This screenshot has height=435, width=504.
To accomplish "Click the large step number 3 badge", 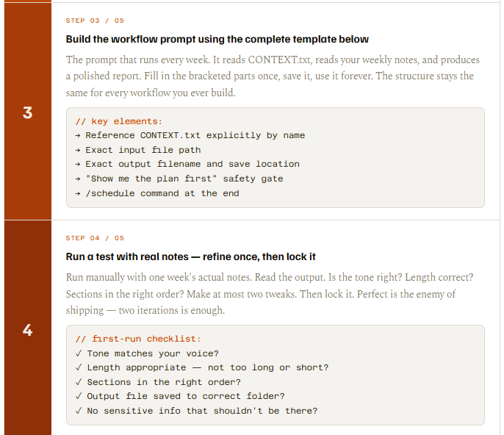I will click(x=28, y=112).
